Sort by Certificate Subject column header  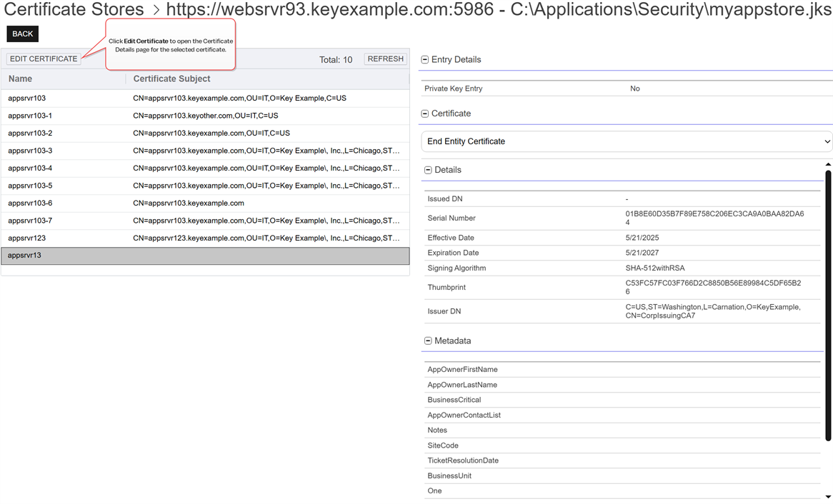pos(171,79)
